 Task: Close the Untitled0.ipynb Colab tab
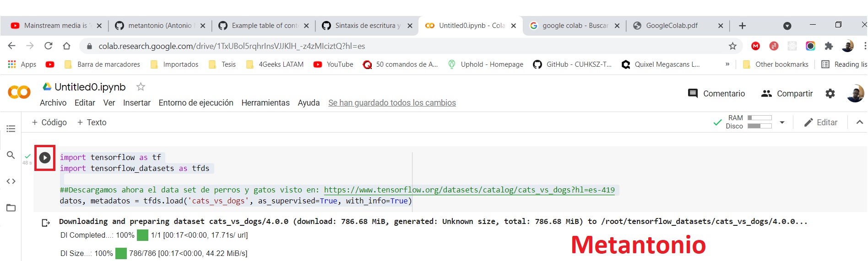(514, 26)
